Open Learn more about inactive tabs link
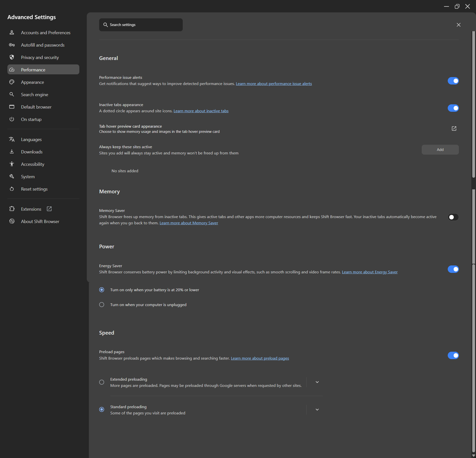The width and height of the screenshot is (476, 458). click(x=201, y=111)
